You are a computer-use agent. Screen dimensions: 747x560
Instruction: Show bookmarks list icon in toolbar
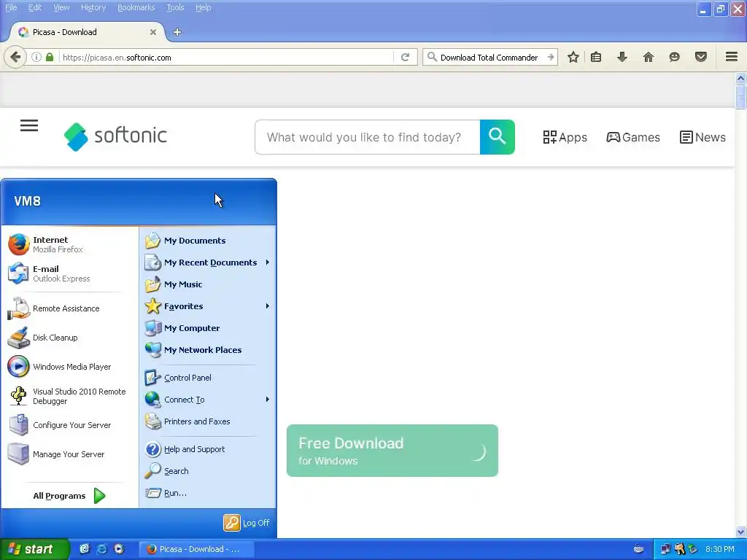pyautogui.click(x=596, y=57)
